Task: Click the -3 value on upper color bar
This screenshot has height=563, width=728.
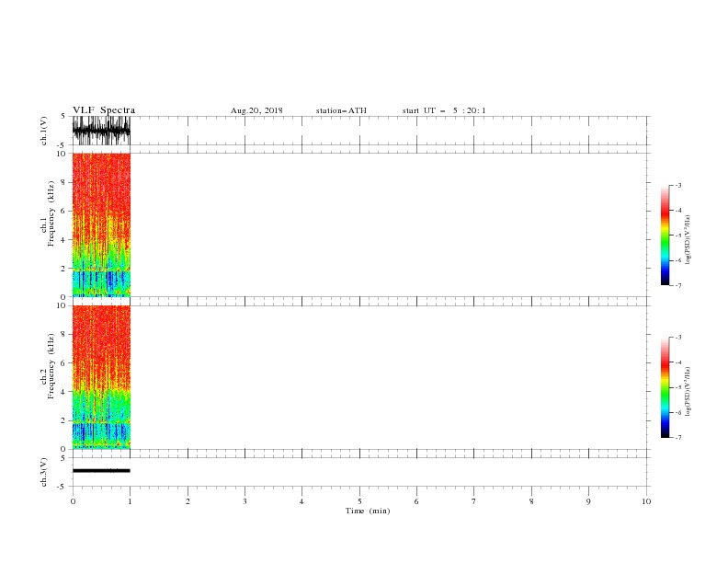Action: pos(677,185)
